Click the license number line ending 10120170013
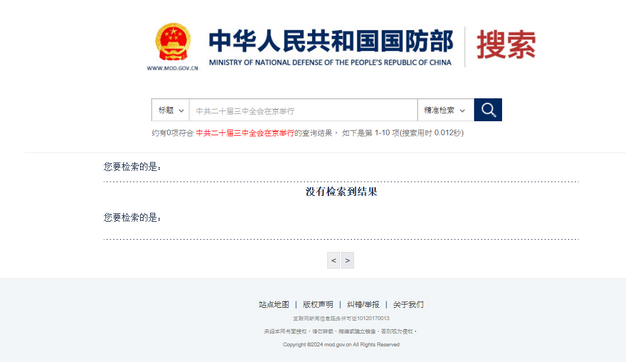Viewport: 626px width, 362px height. coord(341,318)
